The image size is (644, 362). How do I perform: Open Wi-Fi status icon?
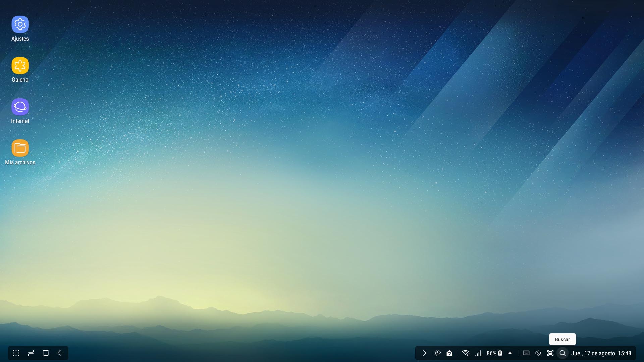[x=466, y=353]
